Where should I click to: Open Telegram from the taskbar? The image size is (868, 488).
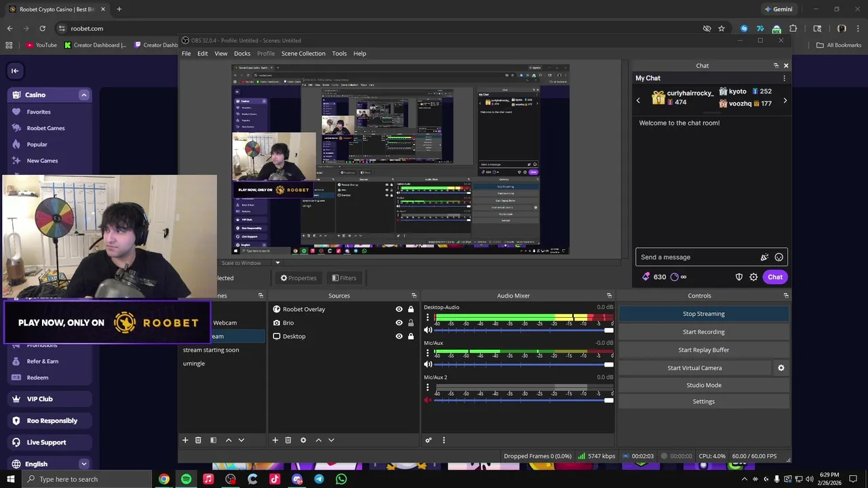(x=319, y=479)
